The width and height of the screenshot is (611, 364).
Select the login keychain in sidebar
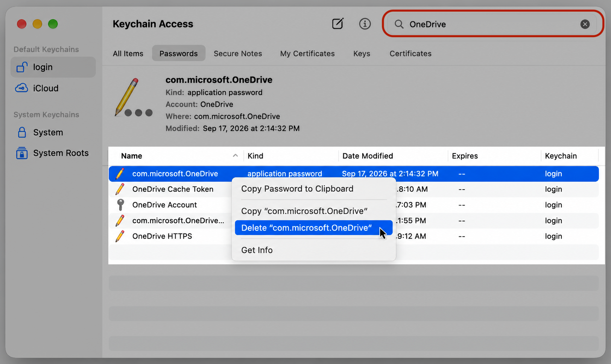pyautogui.click(x=53, y=67)
